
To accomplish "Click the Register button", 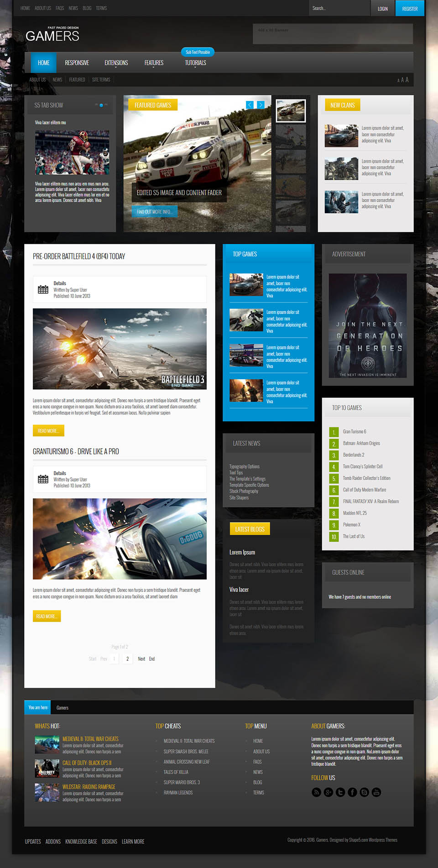I will [x=410, y=9].
